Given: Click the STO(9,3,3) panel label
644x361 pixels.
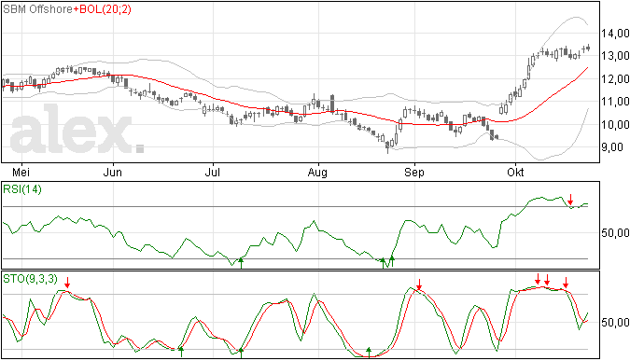Looking at the screenshot, I should tap(31, 279).
